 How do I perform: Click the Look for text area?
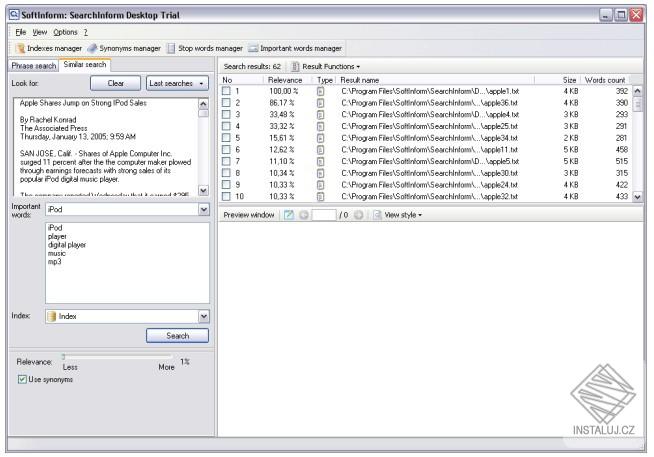pos(106,147)
